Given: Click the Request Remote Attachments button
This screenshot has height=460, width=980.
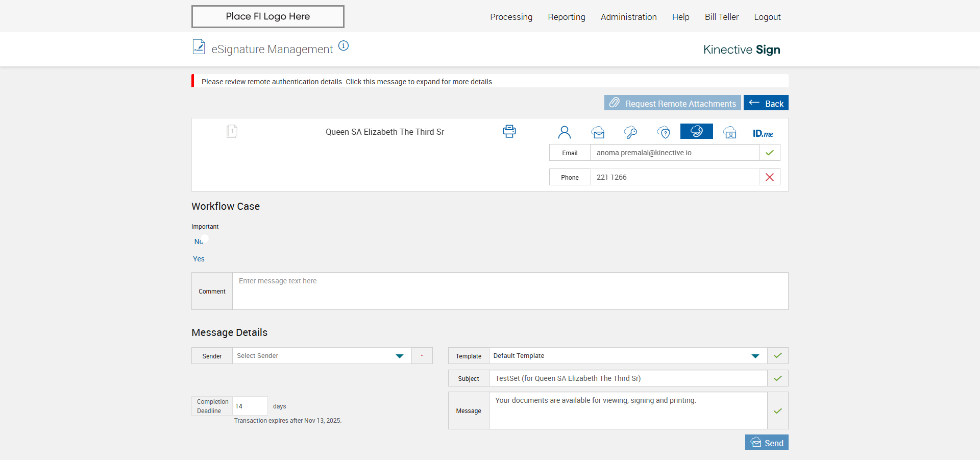Looking at the screenshot, I should coord(672,103).
